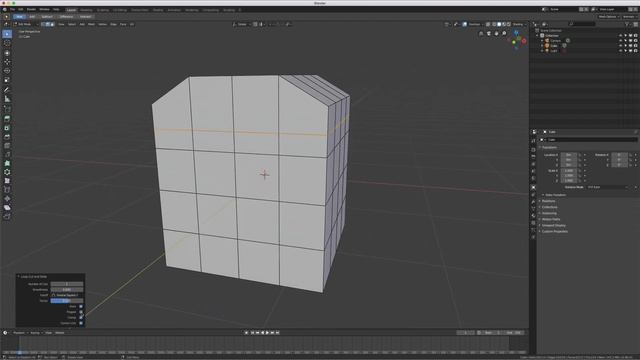Open the outliner filter funnel icon
The width and height of the screenshot is (640, 360).
(627, 24)
